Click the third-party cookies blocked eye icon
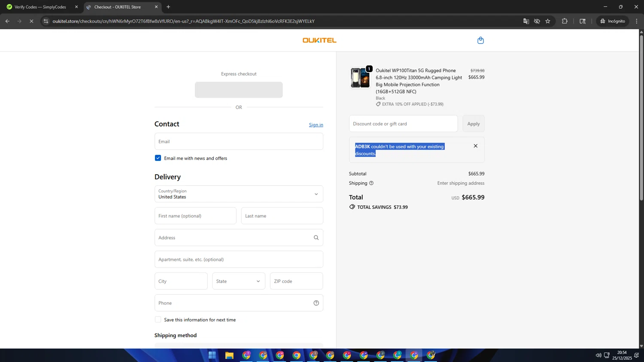Screen dimensions: 644x362 tap(537, 21)
